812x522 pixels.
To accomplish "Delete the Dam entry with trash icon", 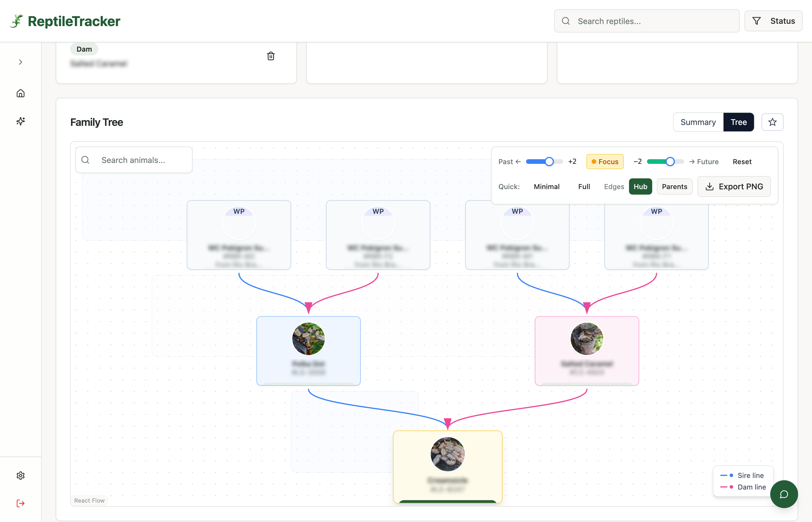I will [x=271, y=56].
